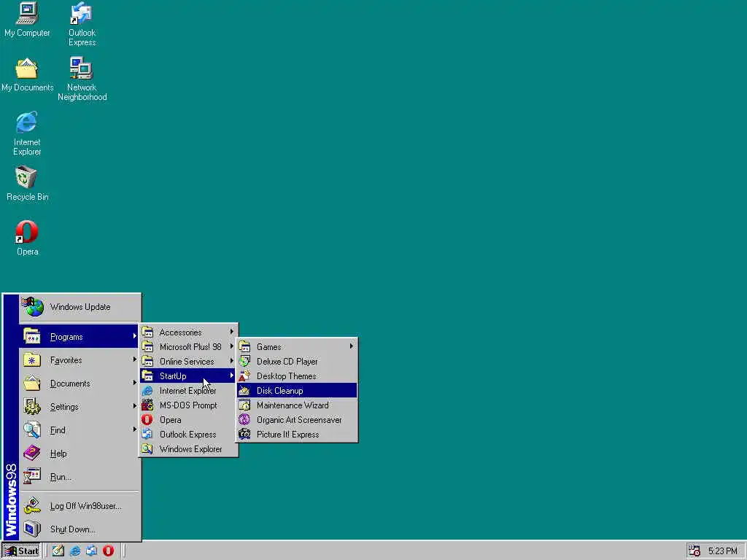Image resolution: width=747 pixels, height=560 pixels.
Task: Launch Deluxe CD Player
Action: pos(298,362)
